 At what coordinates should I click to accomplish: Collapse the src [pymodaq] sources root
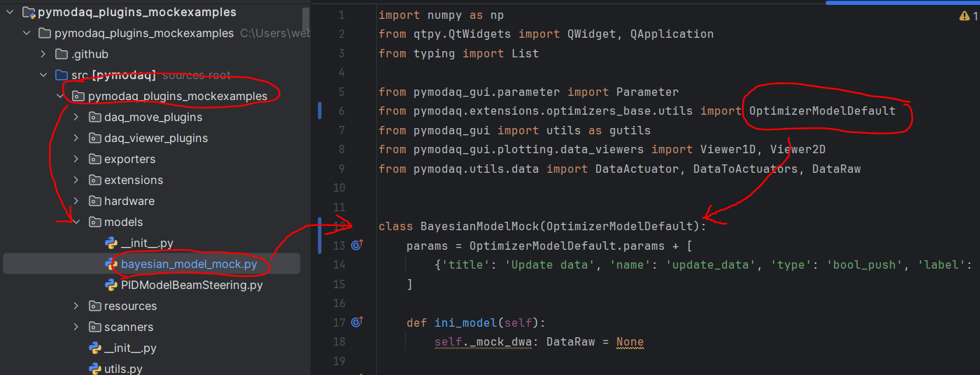coord(43,75)
